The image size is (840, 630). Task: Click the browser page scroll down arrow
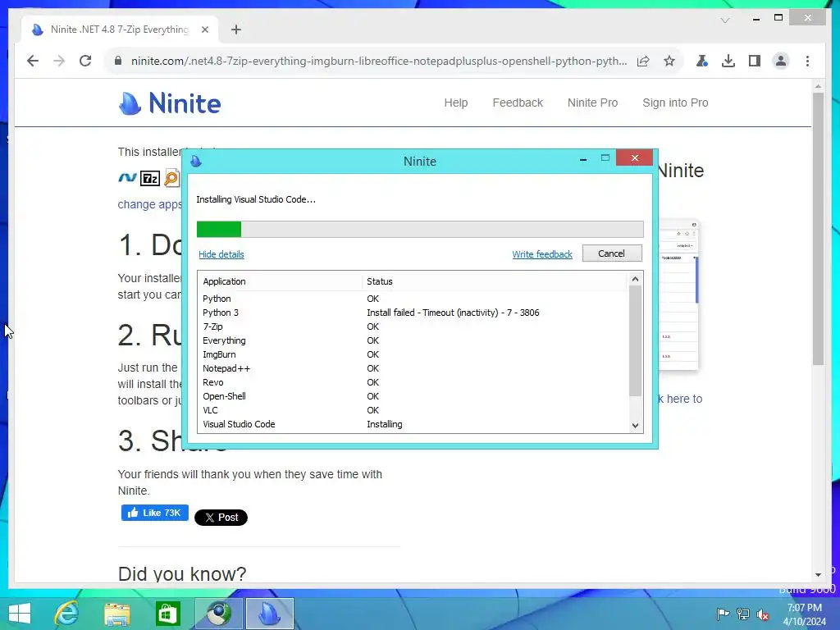pos(818,575)
